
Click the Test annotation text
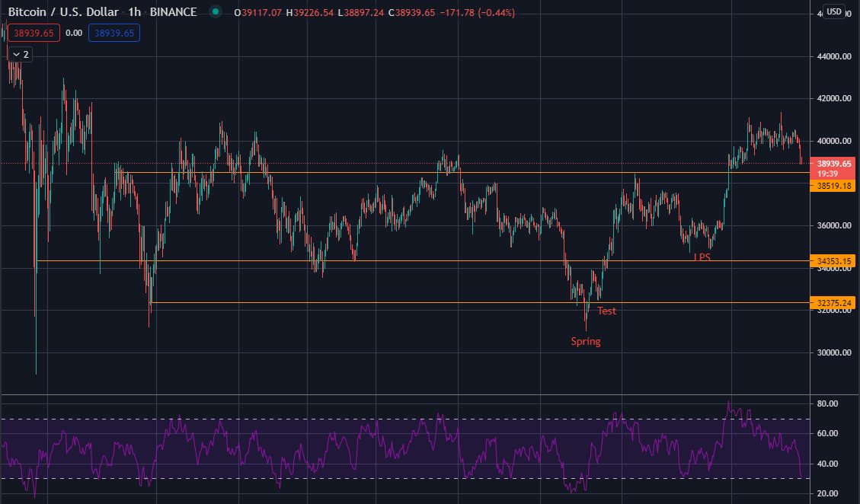[606, 311]
